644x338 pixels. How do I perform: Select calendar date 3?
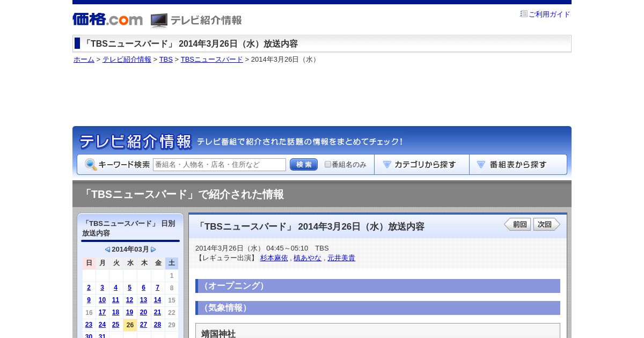click(x=102, y=288)
